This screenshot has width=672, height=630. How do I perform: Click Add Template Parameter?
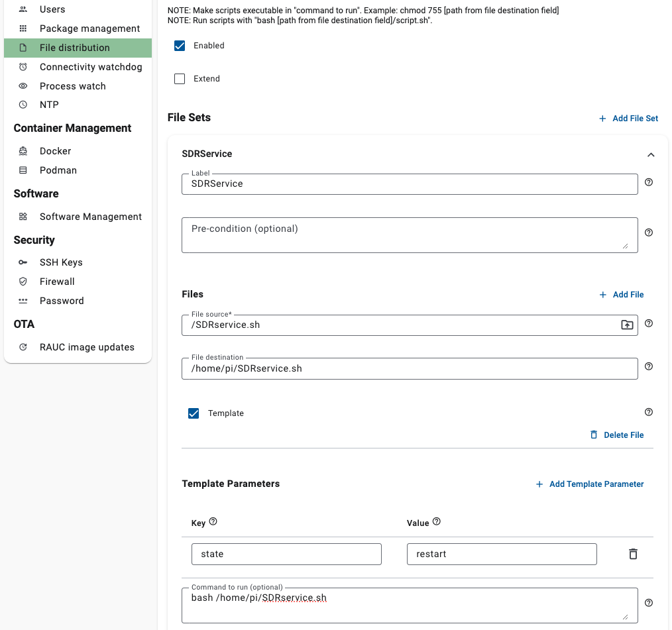(x=589, y=484)
